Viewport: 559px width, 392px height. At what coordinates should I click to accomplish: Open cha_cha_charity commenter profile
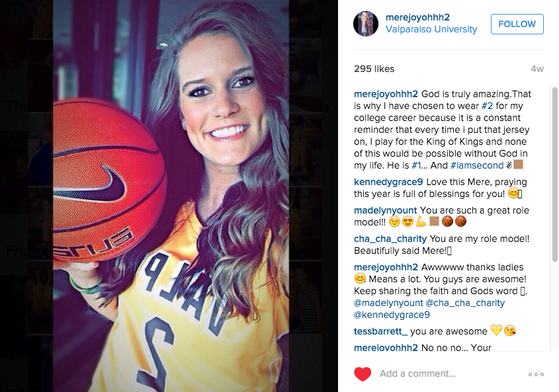click(x=390, y=239)
